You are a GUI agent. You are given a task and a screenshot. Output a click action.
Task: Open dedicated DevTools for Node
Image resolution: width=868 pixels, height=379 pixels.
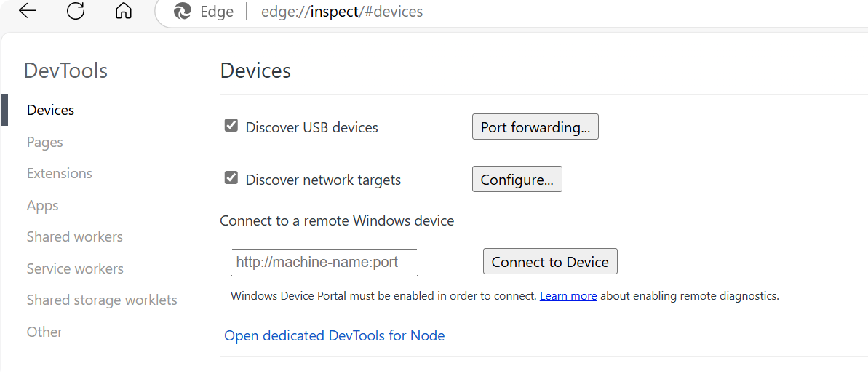(x=334, y=335)
